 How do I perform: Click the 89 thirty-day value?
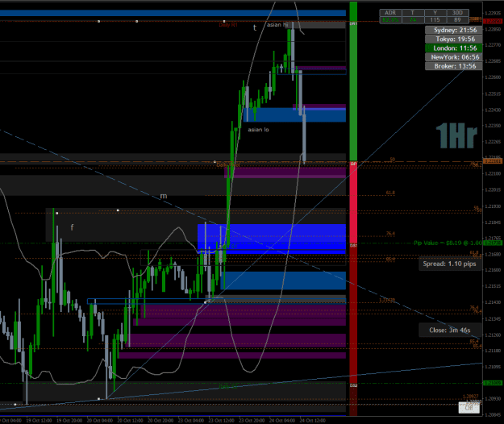pos(457,20)
